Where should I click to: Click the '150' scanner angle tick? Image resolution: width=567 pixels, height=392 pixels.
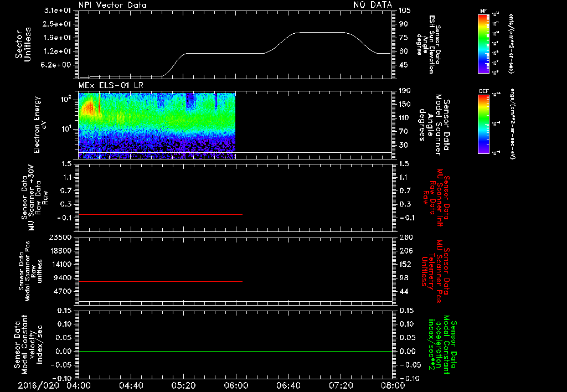[x=405, y=105]
